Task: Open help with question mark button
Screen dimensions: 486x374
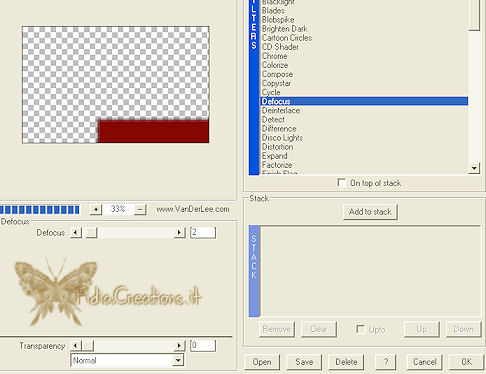Action: [386, 362]
